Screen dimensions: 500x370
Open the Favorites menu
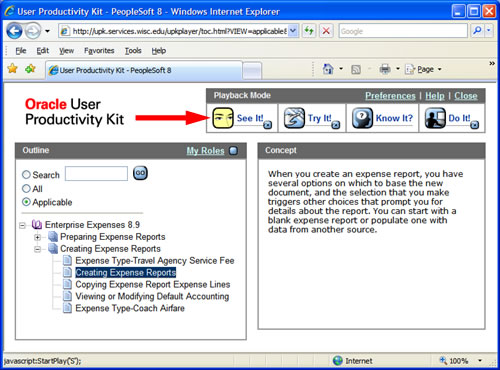point(99,51)
